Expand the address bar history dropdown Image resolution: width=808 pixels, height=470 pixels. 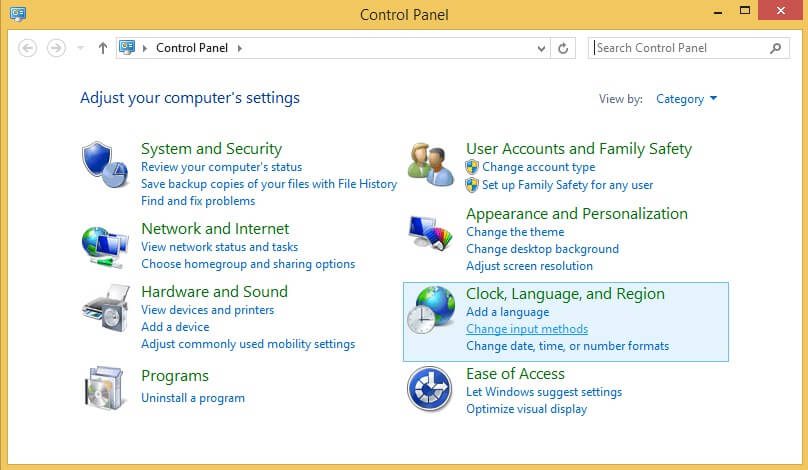pyautogui.click(x=542, y=48)
